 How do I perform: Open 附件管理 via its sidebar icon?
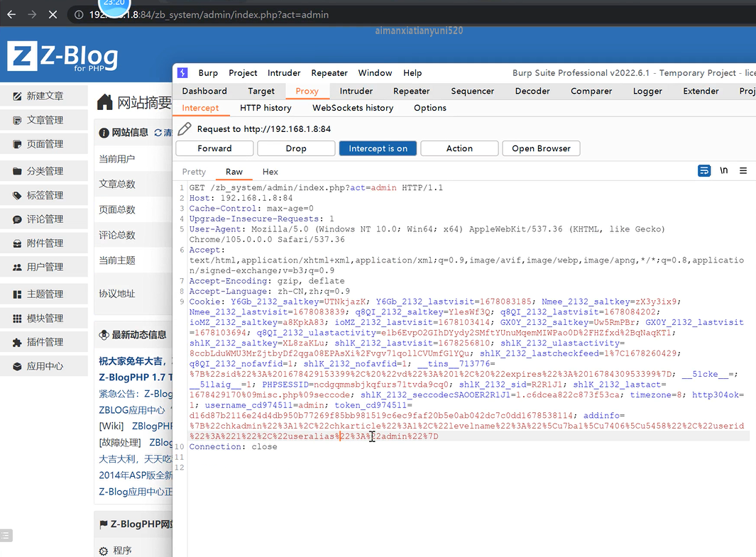click(x=17, y=243)
